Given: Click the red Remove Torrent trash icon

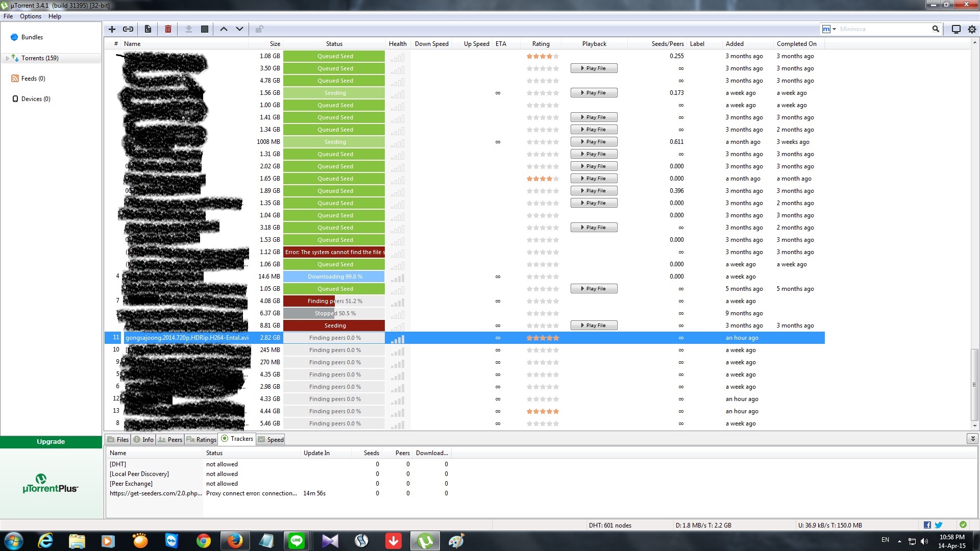Looking at the screenshot, I should coord(168,29).
